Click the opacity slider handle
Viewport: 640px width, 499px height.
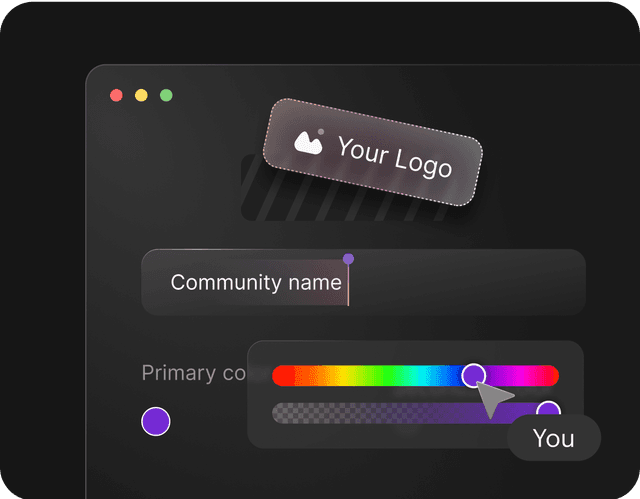(x=548, y=409)
